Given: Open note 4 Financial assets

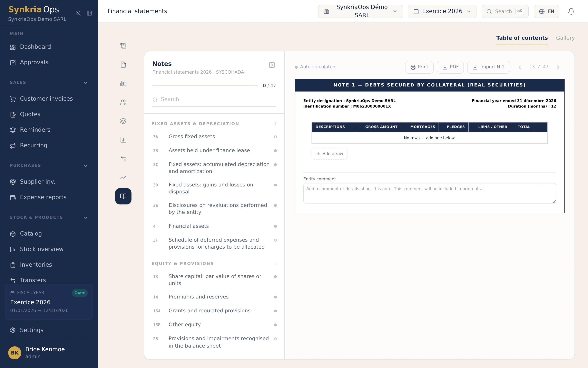Looking at the screenshot, I should tap(214, 226).
